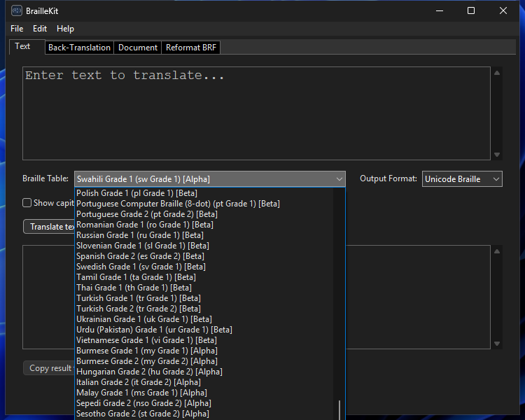The width and height of the screenshot is (525, 420).
Task: Select Spanish Grade 2 [Beta] table
Action: coord(204,256)
